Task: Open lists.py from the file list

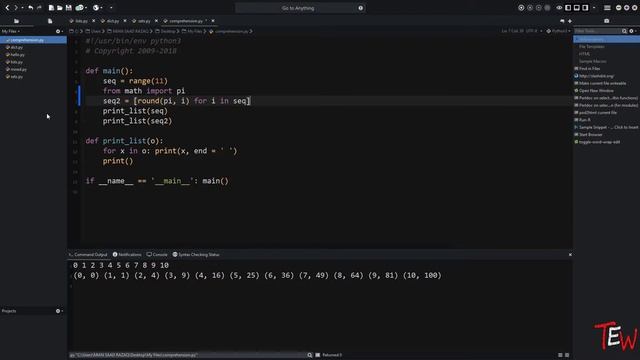Action: tap(15, 62)
